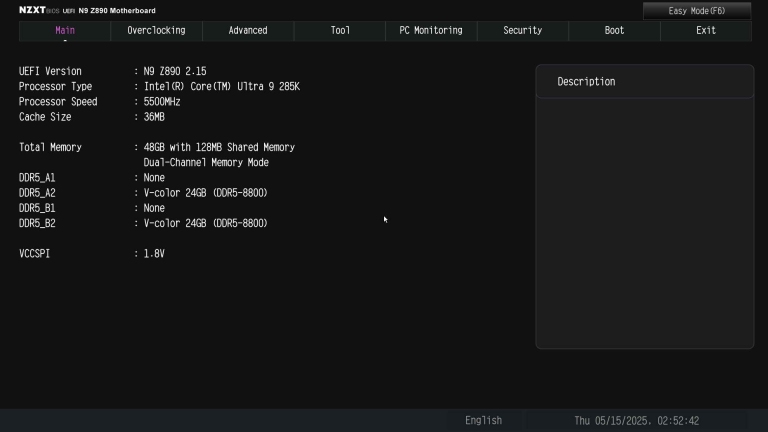
Task: Click the DDR5_A2 memory slot row
Action: click(143, 193)
